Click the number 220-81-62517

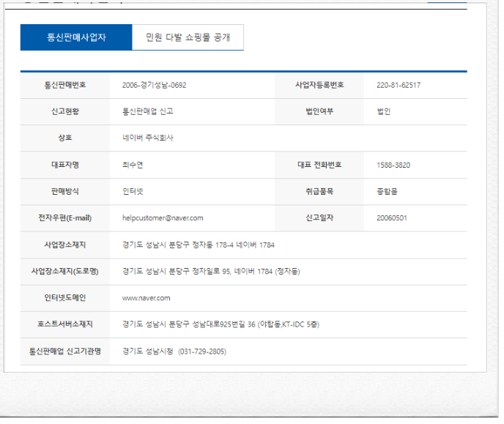pos(399,85)
